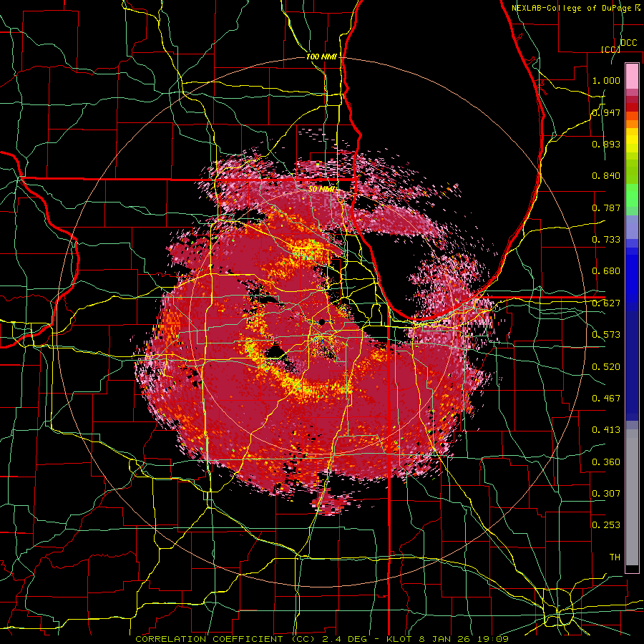Click the 100 NMI range ring label
Viewport: 644px width, 644px height.
(x=321, y=57)
